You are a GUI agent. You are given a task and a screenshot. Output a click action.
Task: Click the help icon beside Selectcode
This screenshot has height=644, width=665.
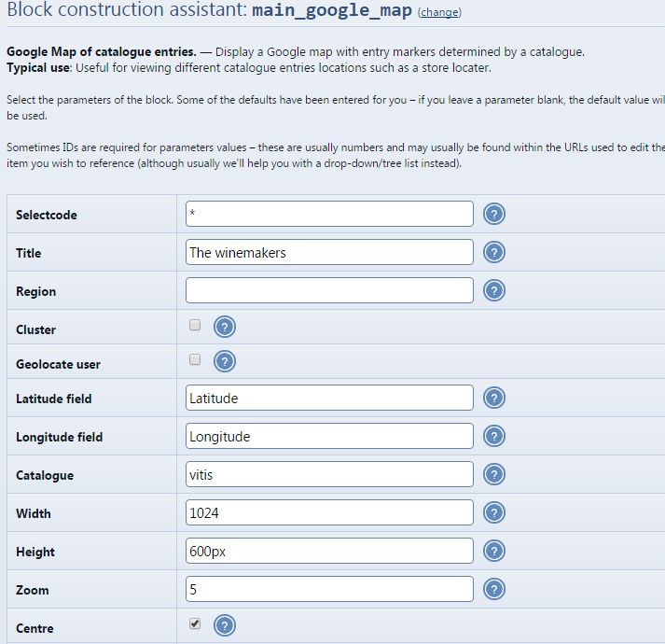[x=494, y=215]
